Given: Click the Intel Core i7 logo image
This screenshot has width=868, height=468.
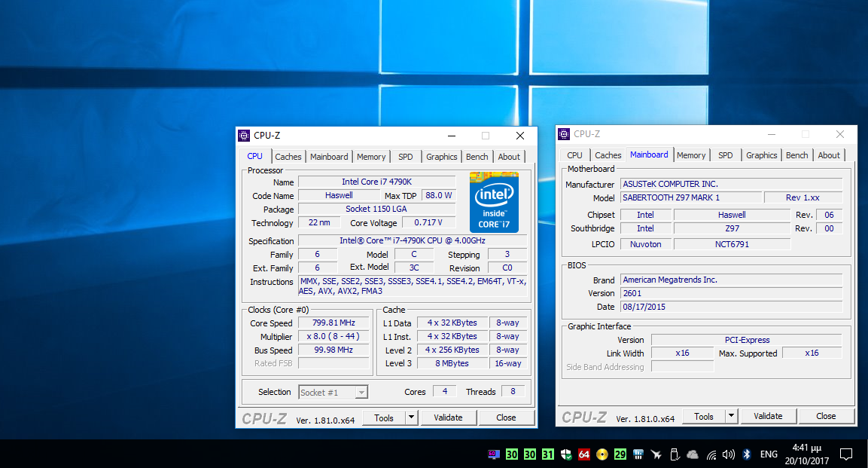Looking at the screenshot, I should click(494, 202).
